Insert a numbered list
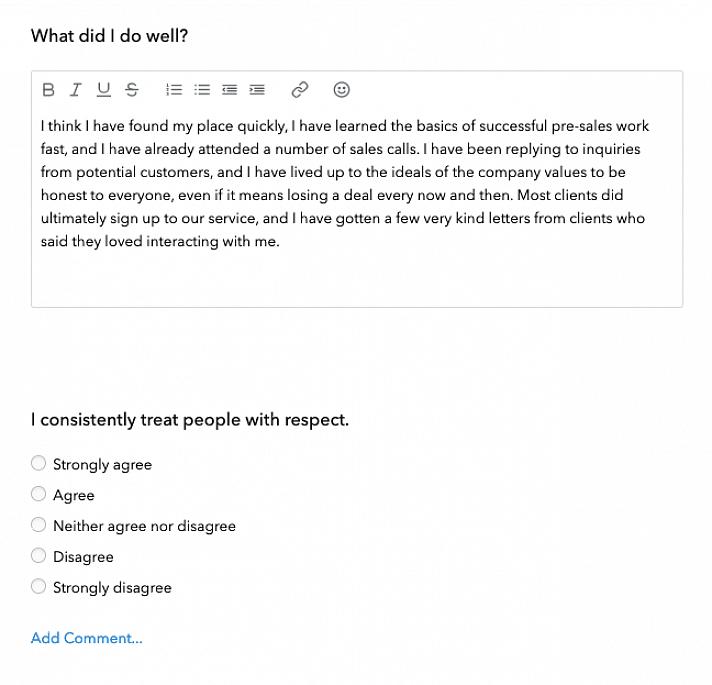Image resolution: width=712 pixels, height=685 pixels. [x=174, y=90]
